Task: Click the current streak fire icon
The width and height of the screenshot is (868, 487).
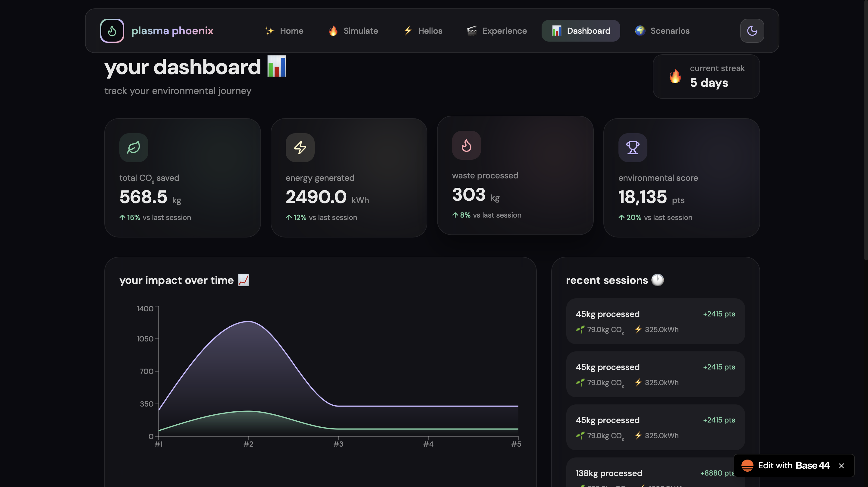Action: pyautogui.click(x=675, y=76)
